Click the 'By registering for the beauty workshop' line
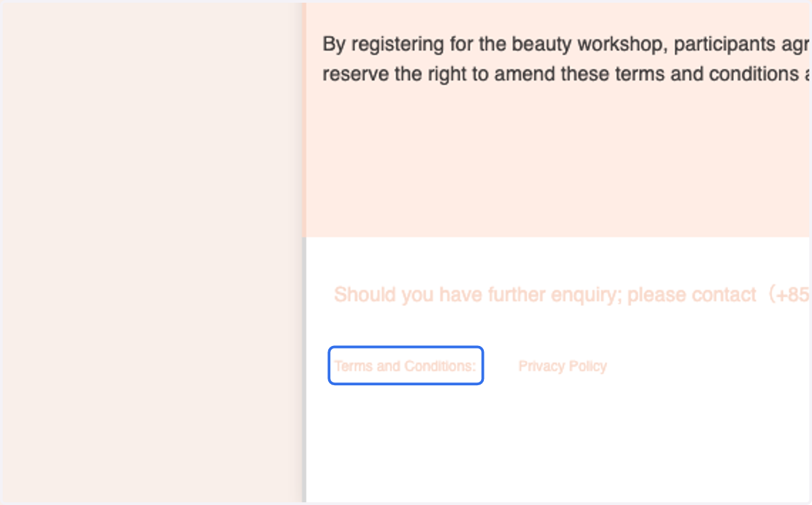This screenshot has width=812, height=505. point(567,45)
